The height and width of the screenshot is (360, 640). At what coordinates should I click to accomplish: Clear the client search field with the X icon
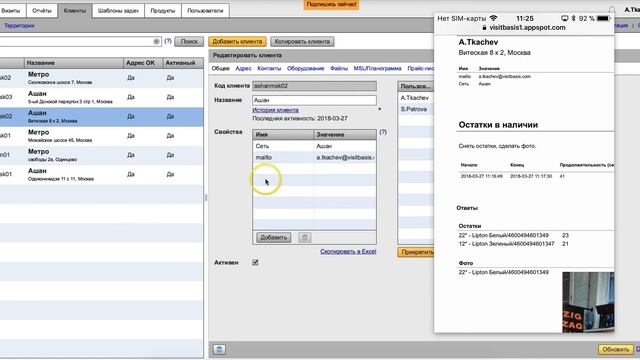pyautogui.click(x=156, y=42)
